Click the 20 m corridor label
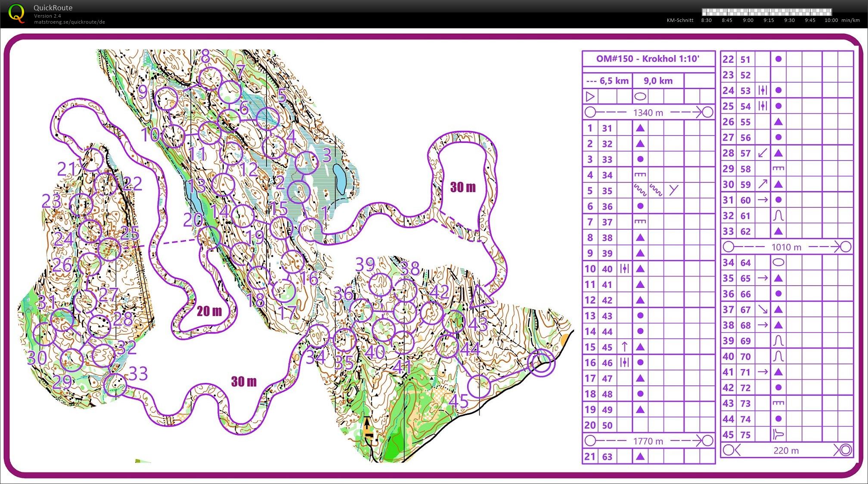Screen dimensions: 868x484 [x=209, y=311]
